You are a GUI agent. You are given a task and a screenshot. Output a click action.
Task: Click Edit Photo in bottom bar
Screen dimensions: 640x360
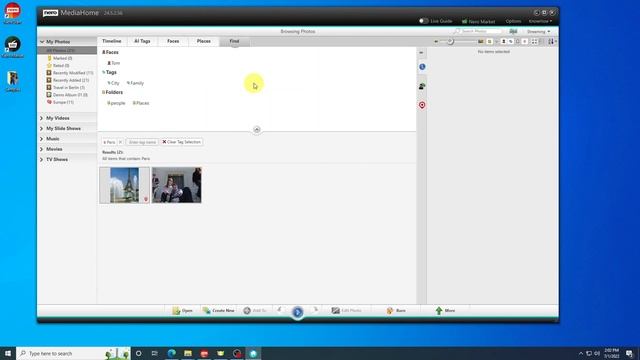(x=347, y=311)
